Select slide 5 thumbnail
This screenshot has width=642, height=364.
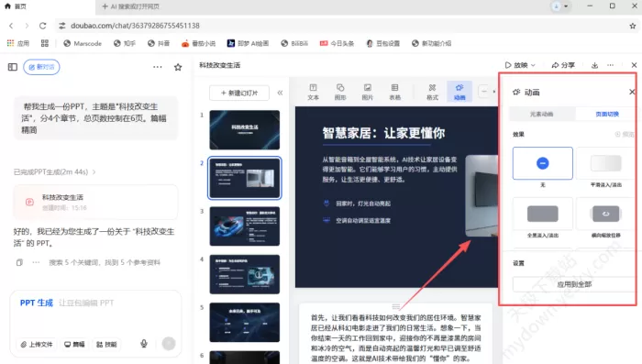pos(245,322)
